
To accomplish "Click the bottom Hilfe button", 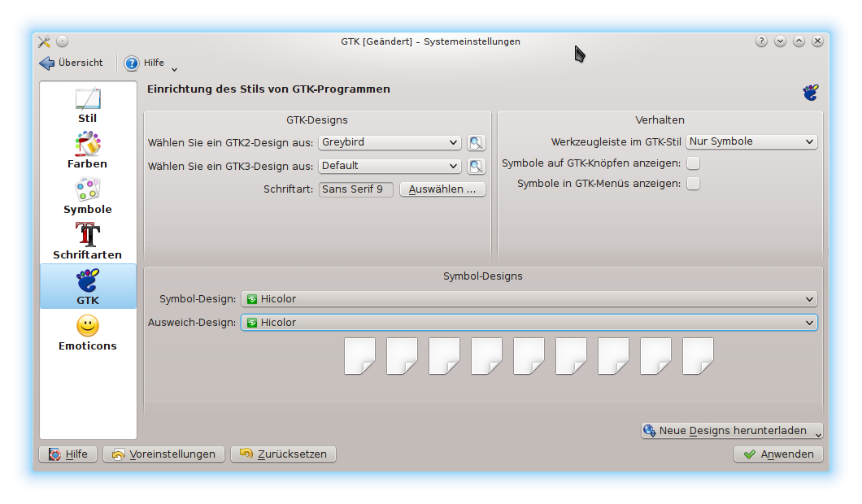I will click(67, 454).
